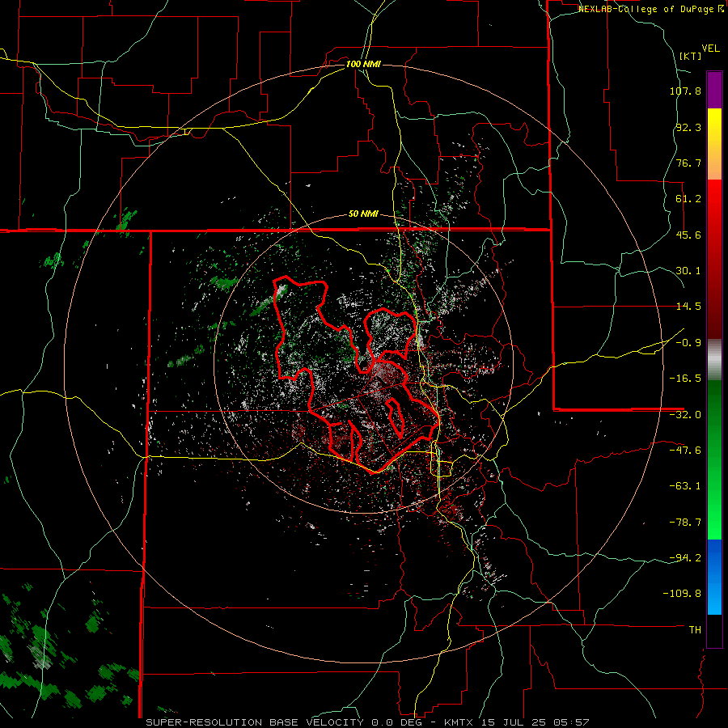Select the black TH segment of the color bar

click(x=714, y=631)
